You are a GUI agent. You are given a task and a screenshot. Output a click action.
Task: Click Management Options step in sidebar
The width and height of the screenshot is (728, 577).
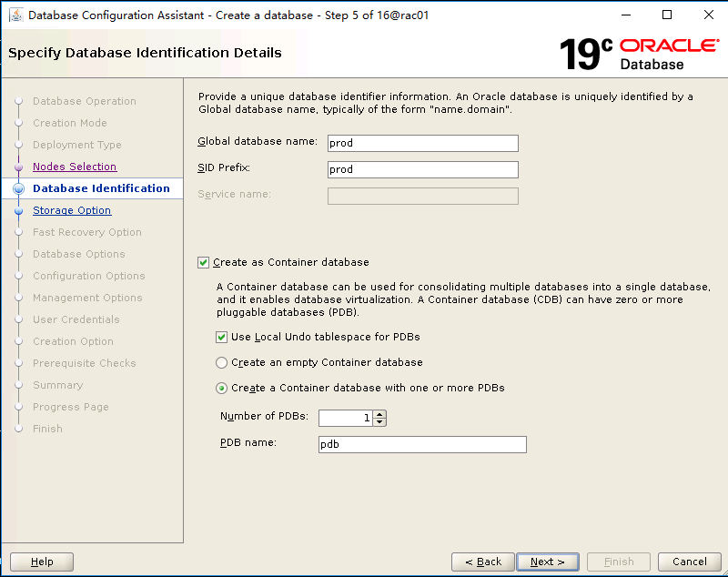pos(87,298)
